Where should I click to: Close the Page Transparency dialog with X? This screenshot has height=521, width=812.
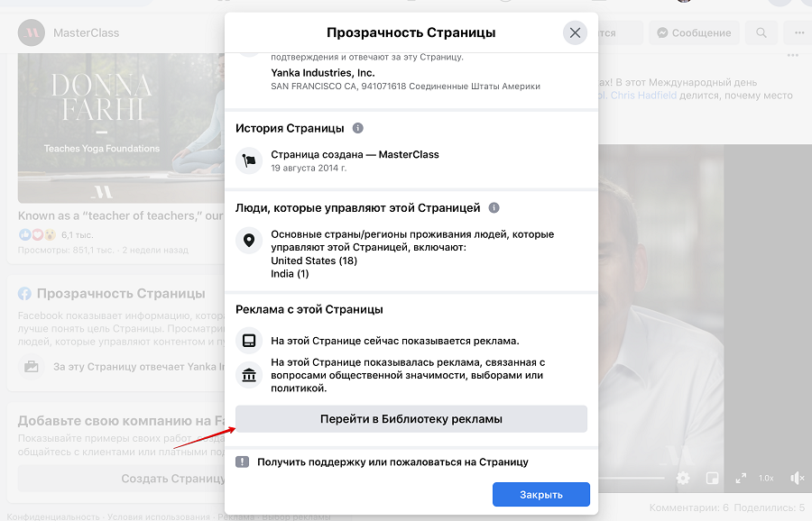575,32
